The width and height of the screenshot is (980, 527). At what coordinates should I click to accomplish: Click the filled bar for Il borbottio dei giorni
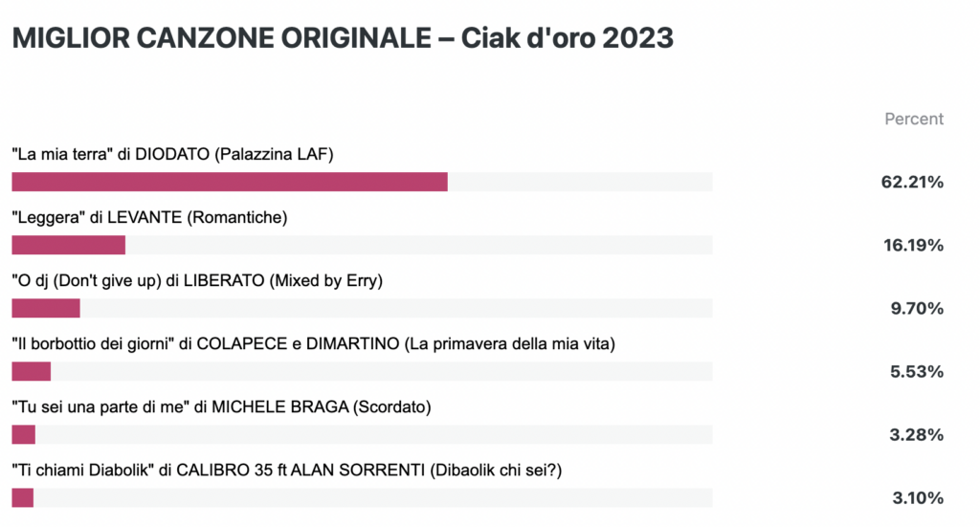[32, 371]
